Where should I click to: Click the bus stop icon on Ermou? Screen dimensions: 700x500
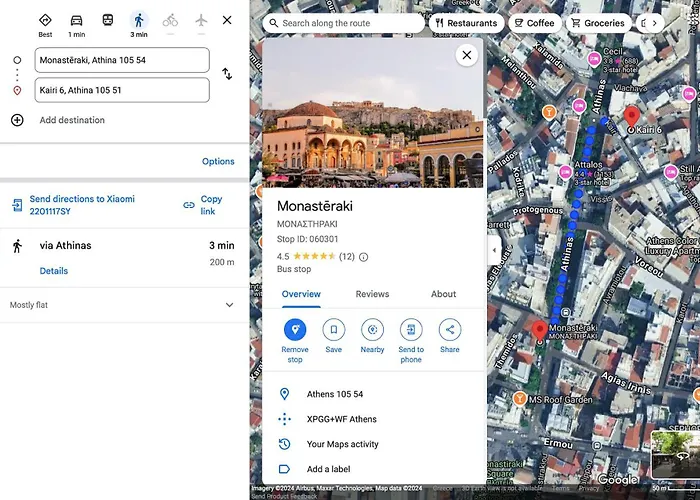[597, 446]
